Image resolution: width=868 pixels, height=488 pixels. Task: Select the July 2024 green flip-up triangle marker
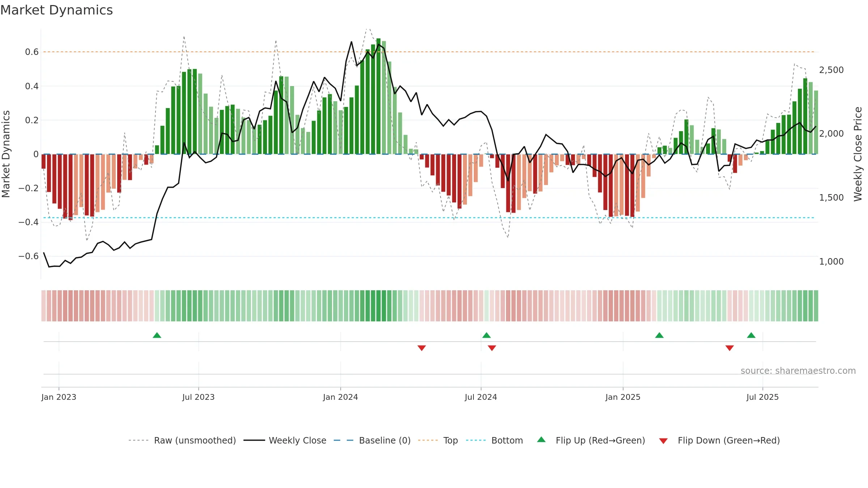[486, 335]
